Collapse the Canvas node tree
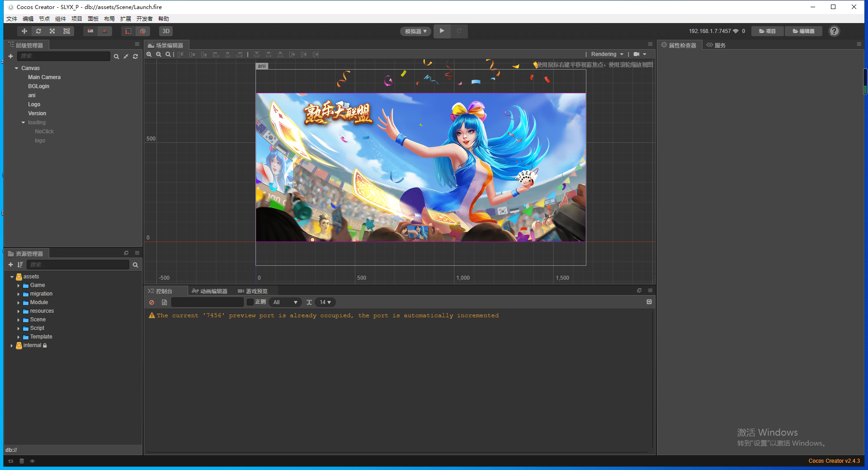This screenshot has height=470, width=868. 17,68
